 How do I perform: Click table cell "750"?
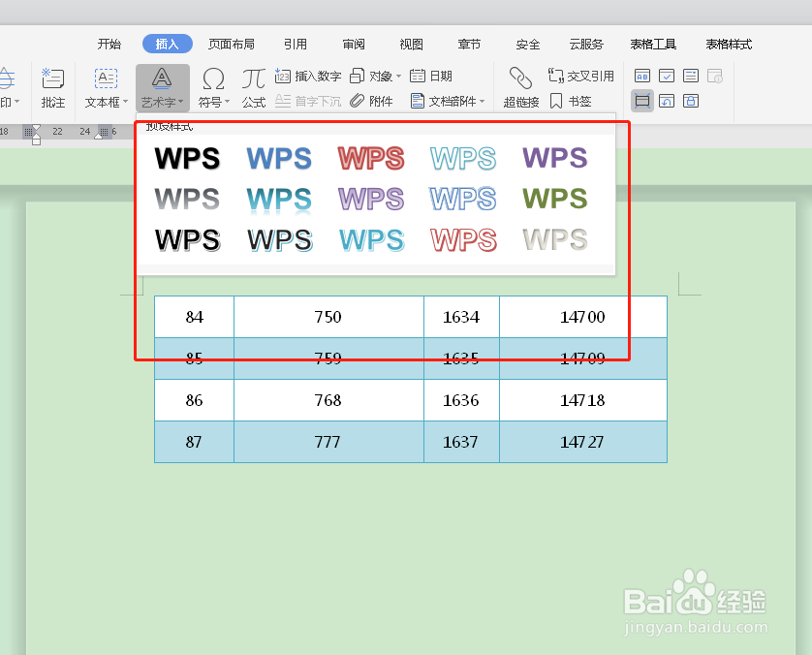[328, 317]
